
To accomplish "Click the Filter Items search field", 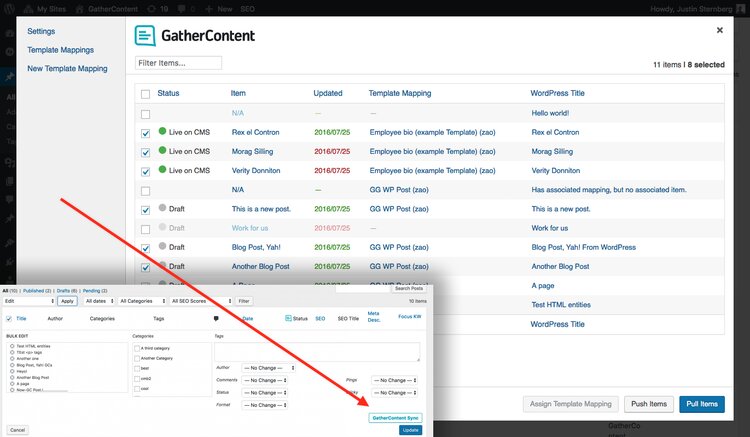I will (178, 63).
